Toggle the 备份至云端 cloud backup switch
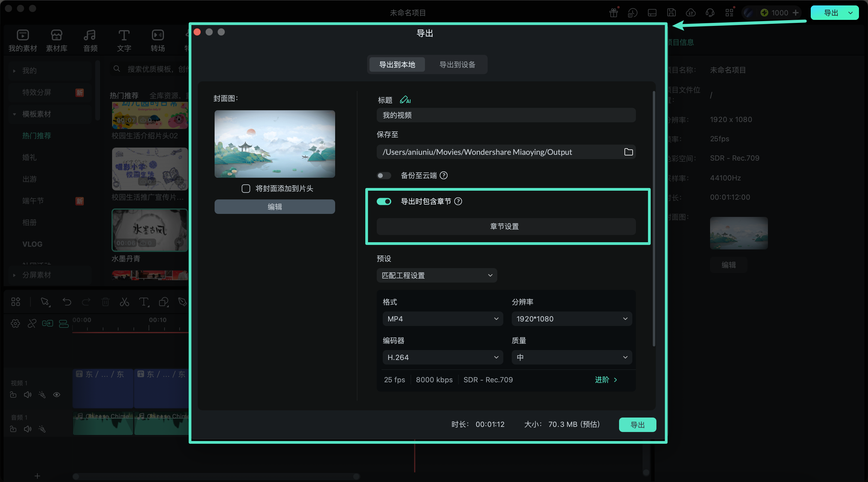 (384, 176)
